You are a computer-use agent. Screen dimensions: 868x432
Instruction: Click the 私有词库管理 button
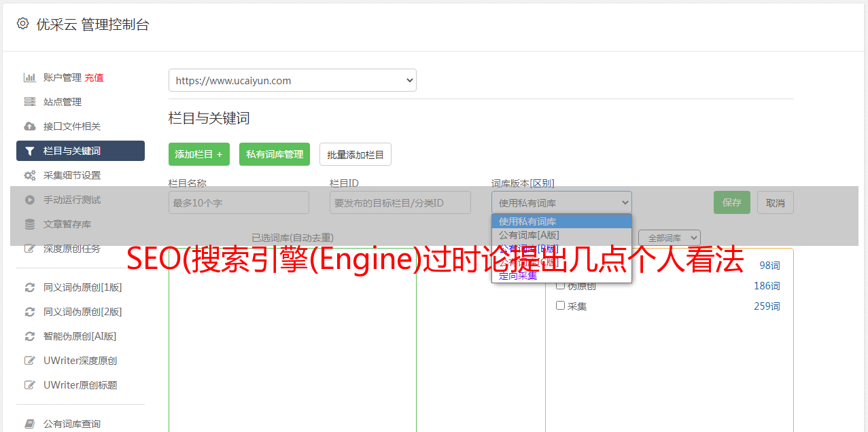coord(275,154)
